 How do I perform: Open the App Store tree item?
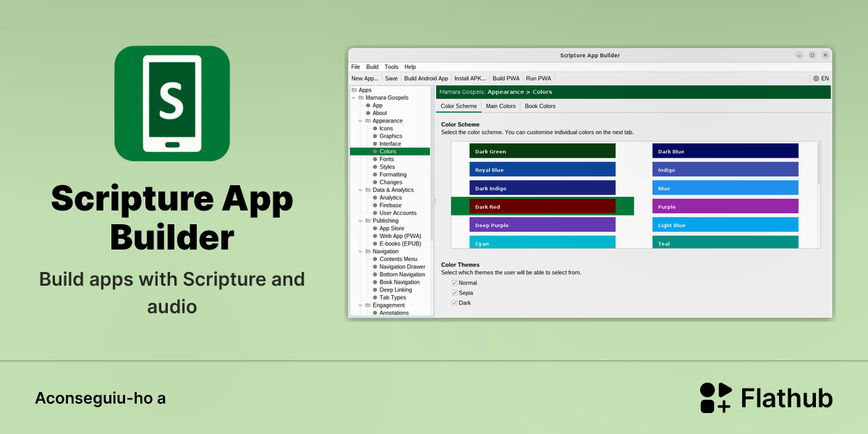point(392,229)
